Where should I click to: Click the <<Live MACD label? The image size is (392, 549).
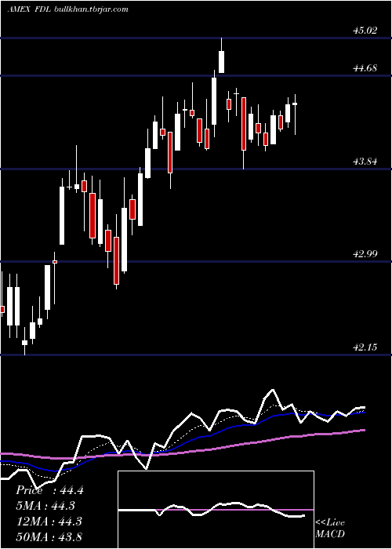coord(330,529)
